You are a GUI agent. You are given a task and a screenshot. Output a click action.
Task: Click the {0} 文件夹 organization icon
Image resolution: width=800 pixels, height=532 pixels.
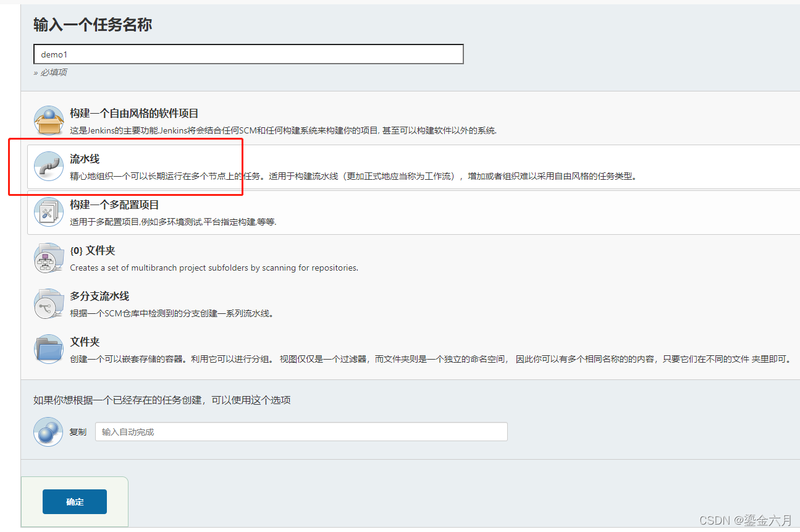pos(48,258)
